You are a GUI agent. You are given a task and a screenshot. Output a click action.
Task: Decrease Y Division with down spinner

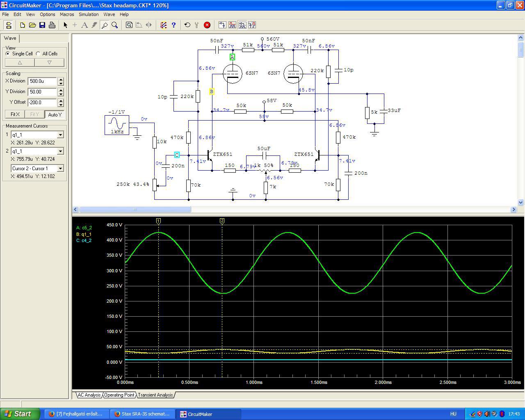click(61, 94)
